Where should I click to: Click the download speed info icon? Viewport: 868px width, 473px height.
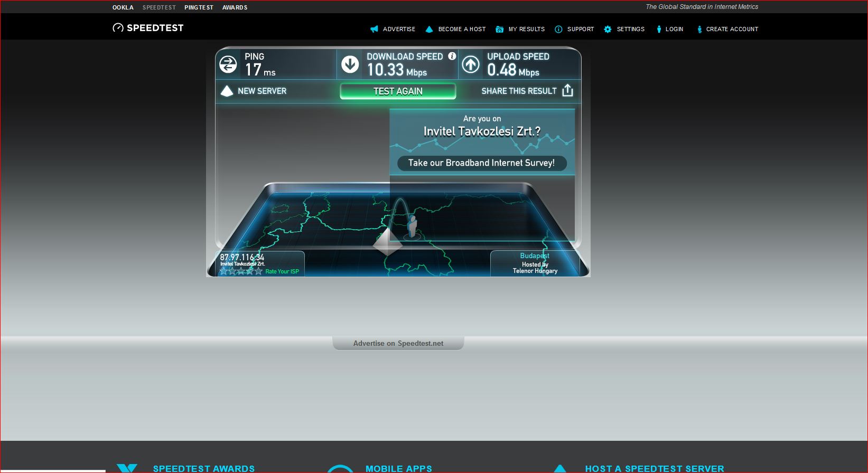tap(452, 56)
